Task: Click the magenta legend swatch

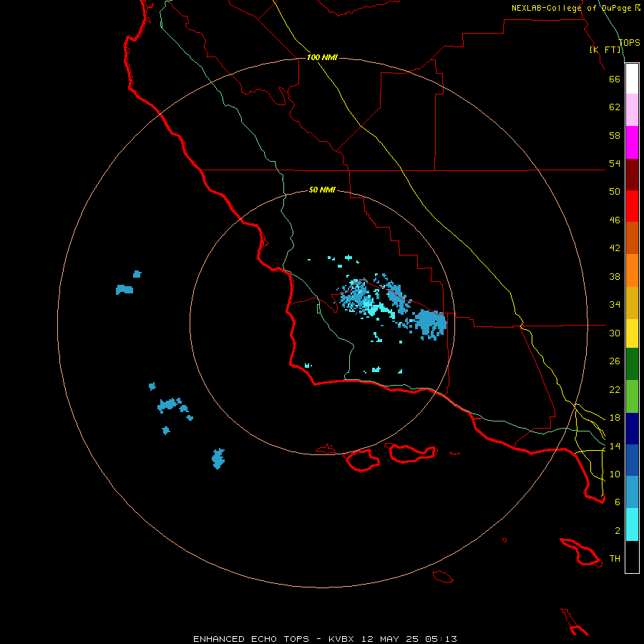Action: (x=632, y=142)
